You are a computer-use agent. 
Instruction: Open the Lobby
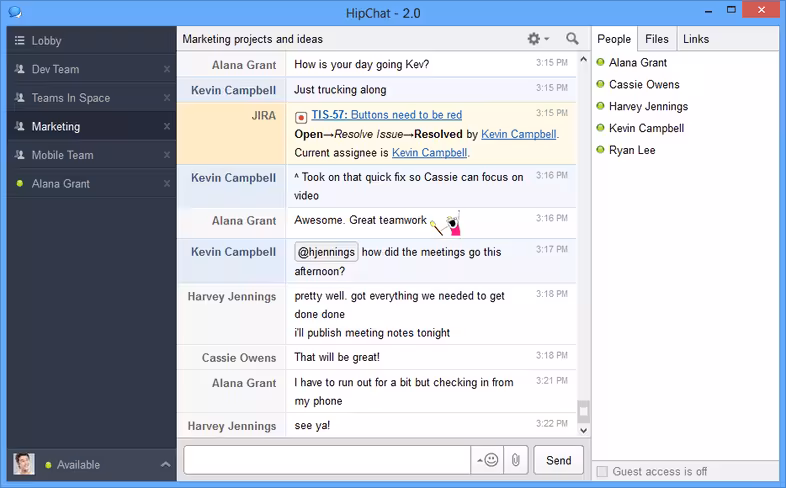pos(92,41)
